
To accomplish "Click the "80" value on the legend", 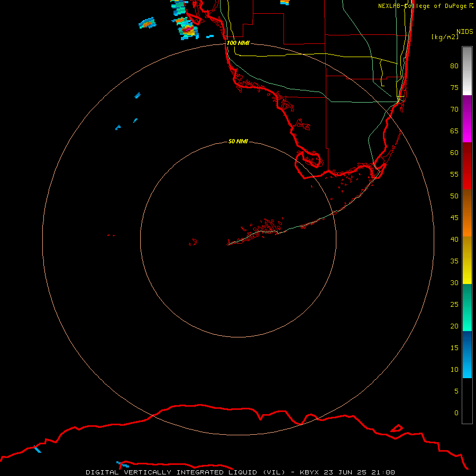I will 454,66.
